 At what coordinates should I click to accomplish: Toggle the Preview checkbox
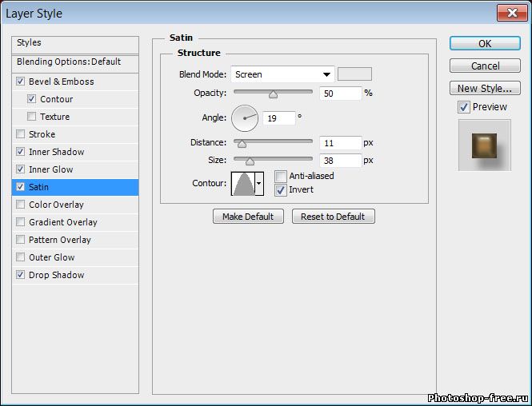click(464, 107)
